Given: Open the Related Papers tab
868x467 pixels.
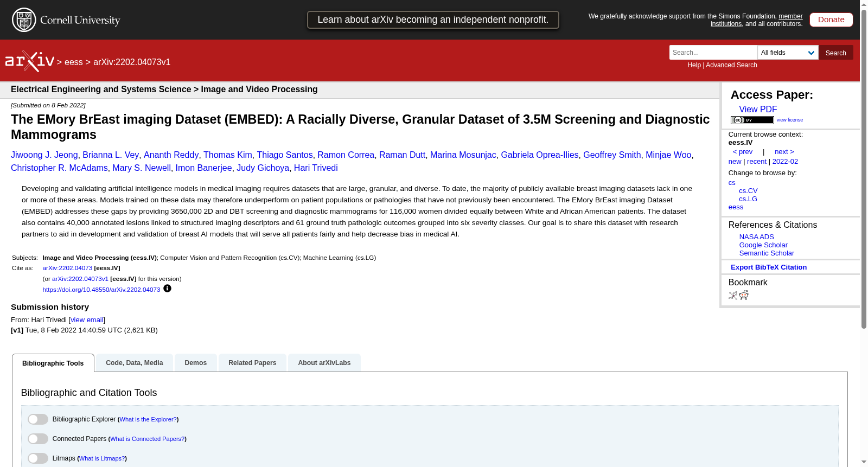Looking at the screenshot, I should 252,363.
